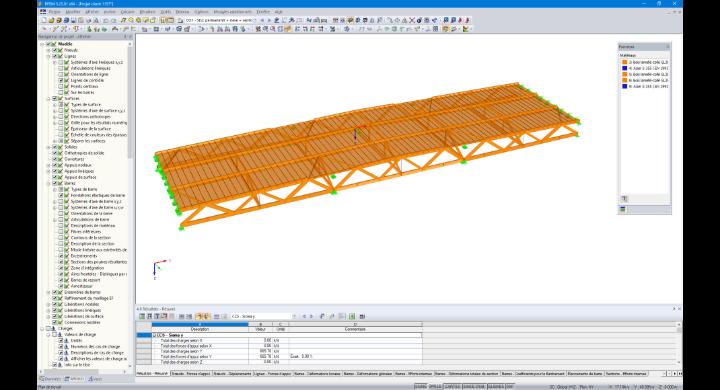Viewport: 720px width, 390px height.
Task: Click first icon in results table toolbar
Action: (x=142, y=317)
